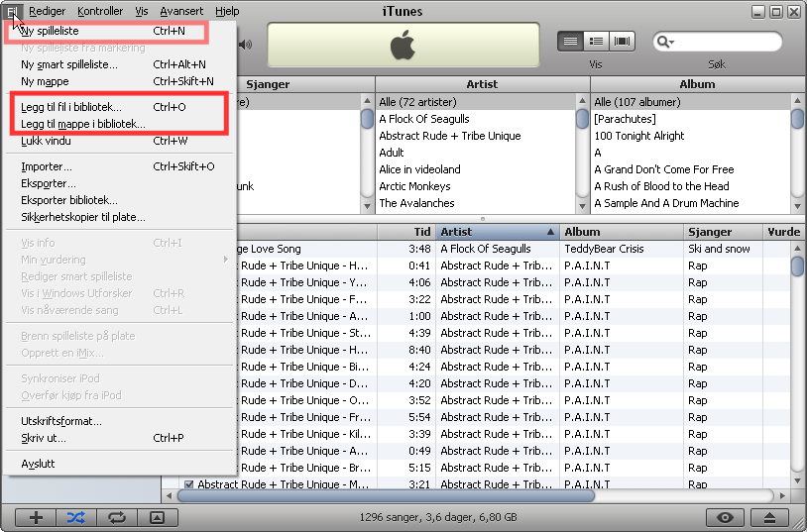Choose Legg til fil i bibliotek...
This screenshot has width=807, height=532.
(119, 107)
